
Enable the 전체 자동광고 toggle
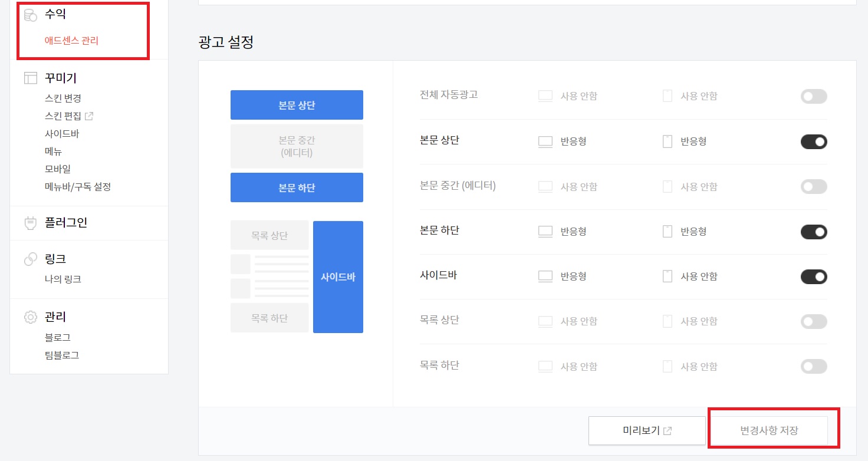click(814, 96)
